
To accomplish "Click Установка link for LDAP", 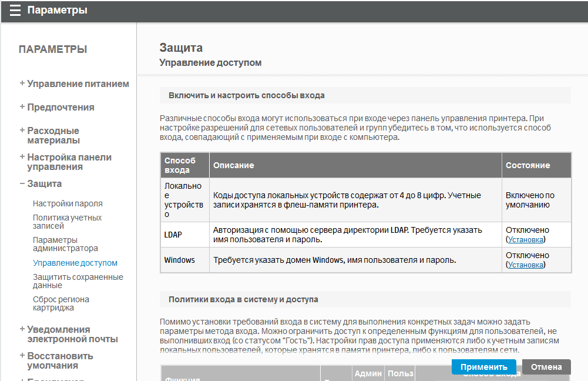I will coord(525,239).
